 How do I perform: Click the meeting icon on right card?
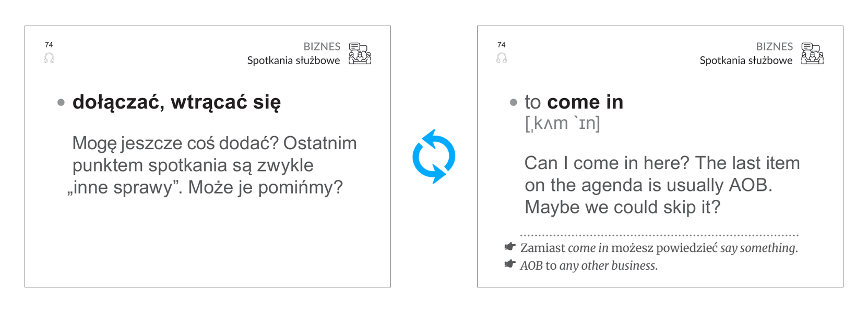click(x=812, y=53)
